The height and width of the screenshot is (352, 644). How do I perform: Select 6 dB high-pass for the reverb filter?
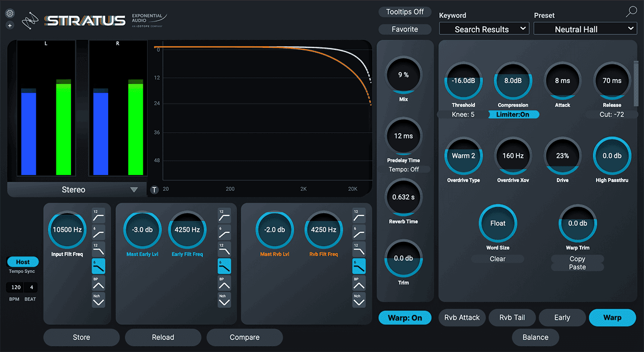[x=359, y=232]
